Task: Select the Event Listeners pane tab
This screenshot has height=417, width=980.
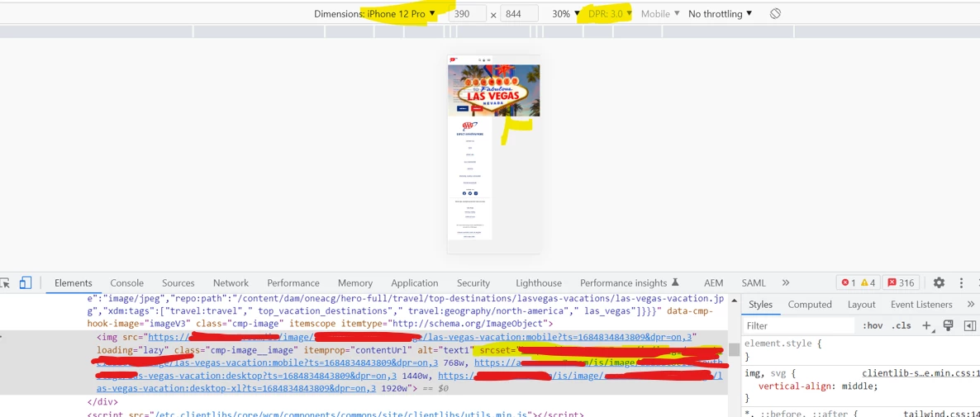Action: (x=921, y=305)
